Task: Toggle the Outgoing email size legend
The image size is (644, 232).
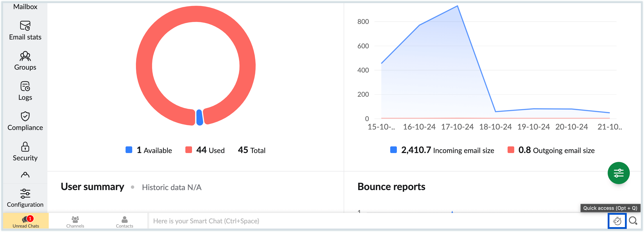Action: click(551, 150)
